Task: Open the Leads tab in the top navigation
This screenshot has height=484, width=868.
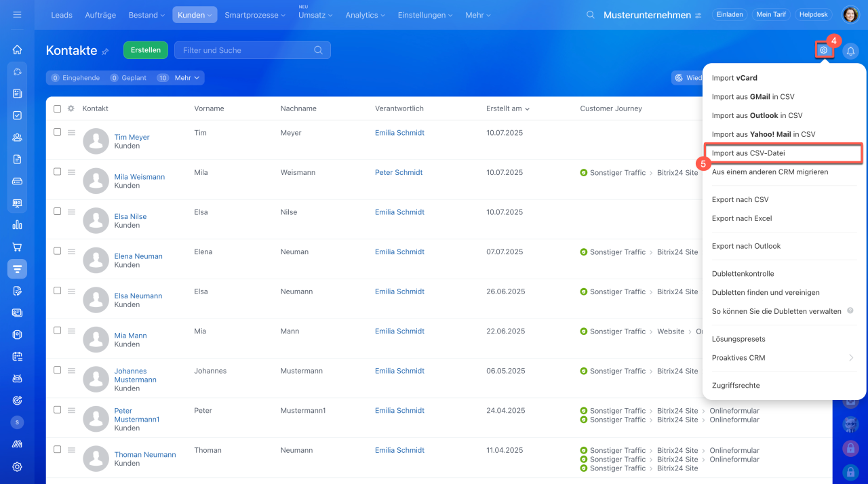Action: (x=62, y=15)
